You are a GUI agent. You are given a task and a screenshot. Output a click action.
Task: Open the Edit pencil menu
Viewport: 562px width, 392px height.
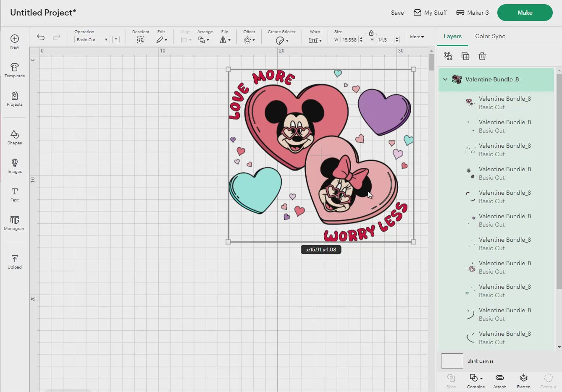(x=162, y=40)
